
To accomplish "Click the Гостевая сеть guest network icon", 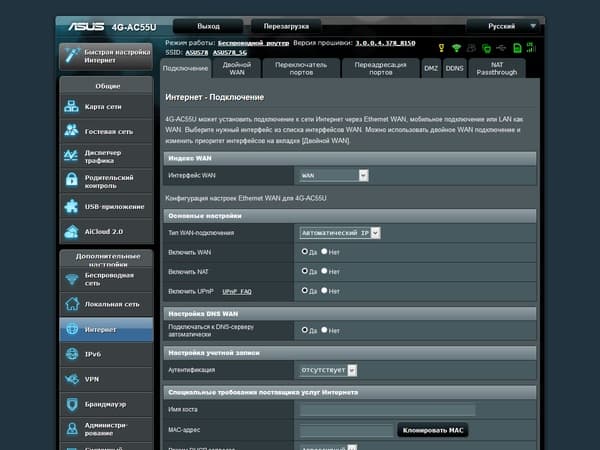I will click(x=72, y=131).
